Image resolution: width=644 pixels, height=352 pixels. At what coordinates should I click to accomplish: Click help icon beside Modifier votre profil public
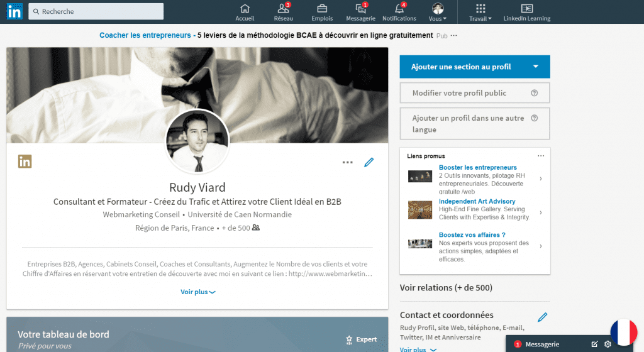pos(535,93)
